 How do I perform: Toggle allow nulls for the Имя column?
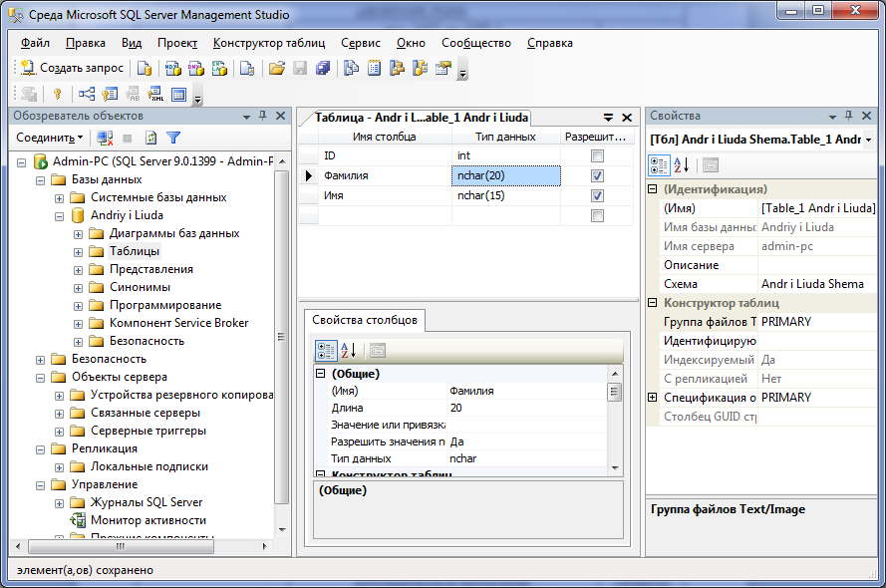pos(597,195)
